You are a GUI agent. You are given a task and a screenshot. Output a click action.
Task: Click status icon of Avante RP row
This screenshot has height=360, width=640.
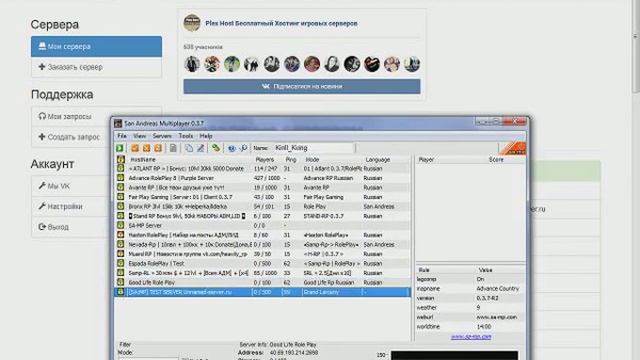pyautogui.click(x=120, y=187)
